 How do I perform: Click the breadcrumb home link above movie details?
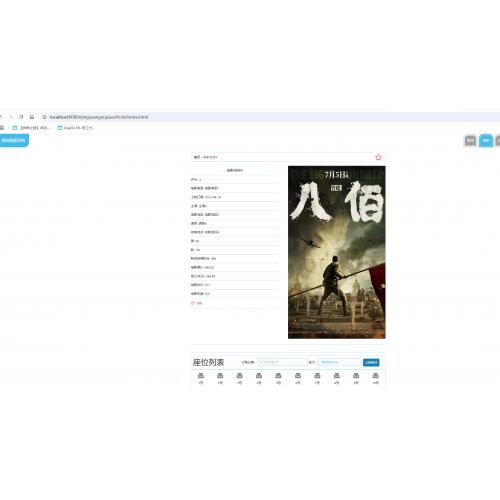coord(197,157)
